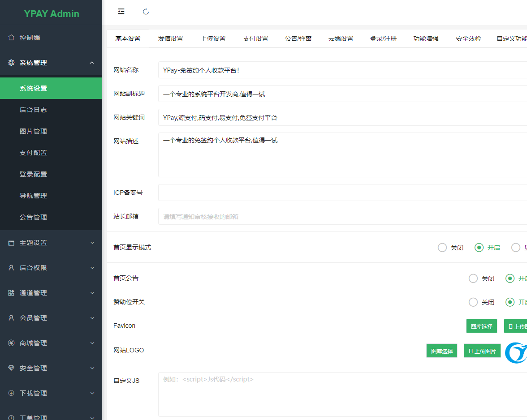Image resolution: width=527 pixels, height=420 pixels.
Task: Click the yen icon beside 商城管理
Action: click(11, 343)
